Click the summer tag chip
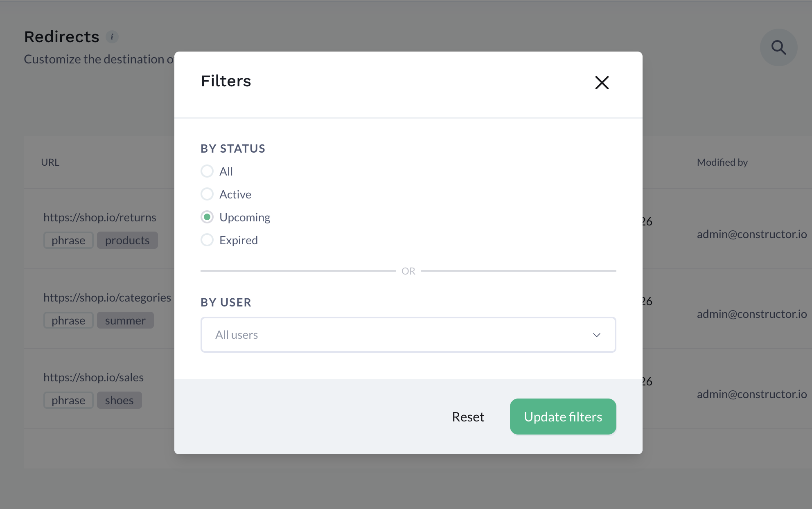Image resolution: width=812 pixels, height=509 pixels. coord(125,320)
